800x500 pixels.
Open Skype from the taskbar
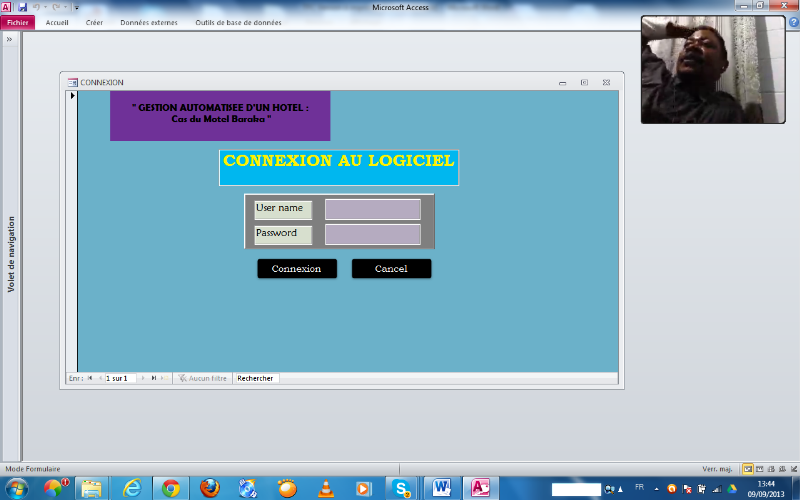coord(402,488)
